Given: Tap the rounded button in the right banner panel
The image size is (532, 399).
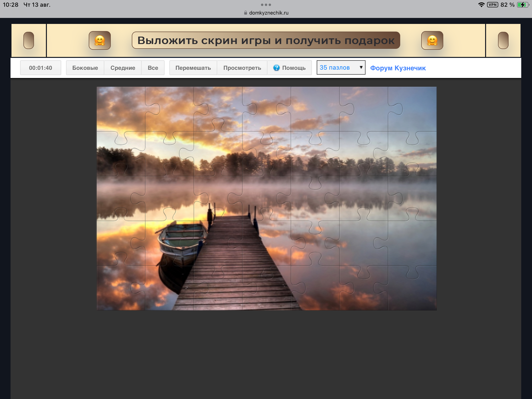Looking at the screenshot, I should click(x=503, y=40).
